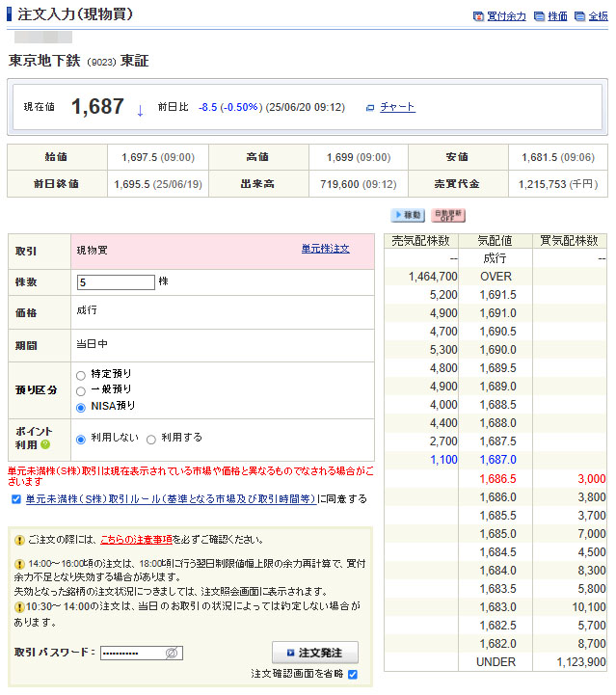Click the 株数 quantity input field
Image resolution: width=616 pixels, height=695 pixels.
pos(116,282)
